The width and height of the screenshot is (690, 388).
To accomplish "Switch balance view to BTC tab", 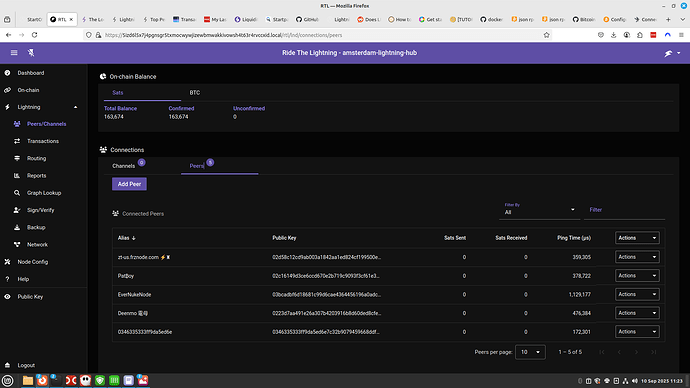I will click(195, 93).
